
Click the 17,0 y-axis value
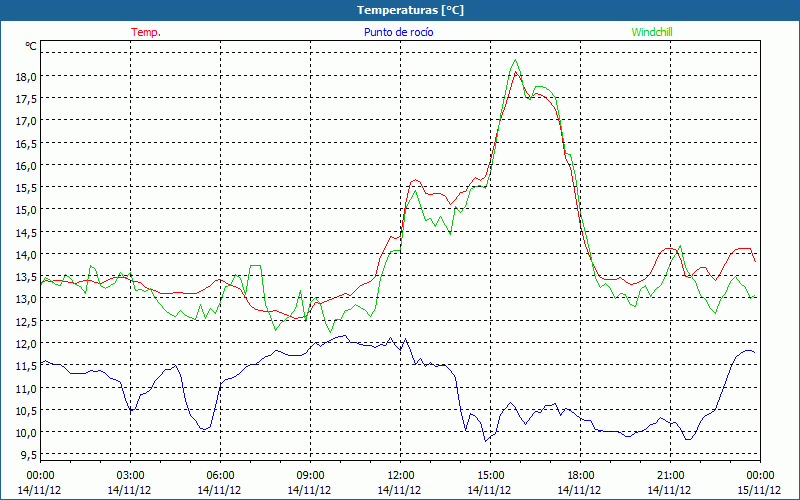tap(28, 121)
